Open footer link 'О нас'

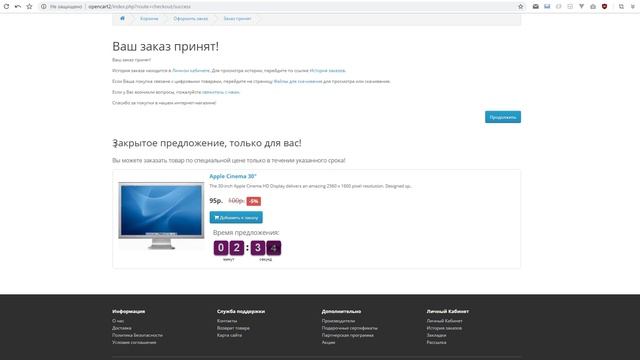(118, 321)
